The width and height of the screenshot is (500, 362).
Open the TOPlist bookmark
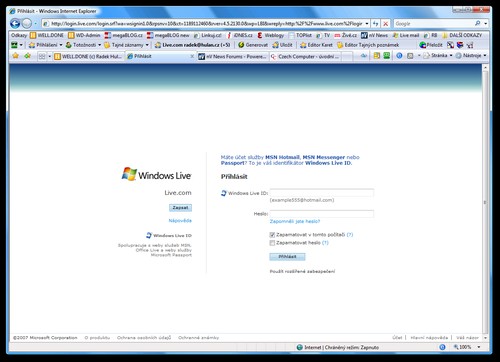coord(300,35)
